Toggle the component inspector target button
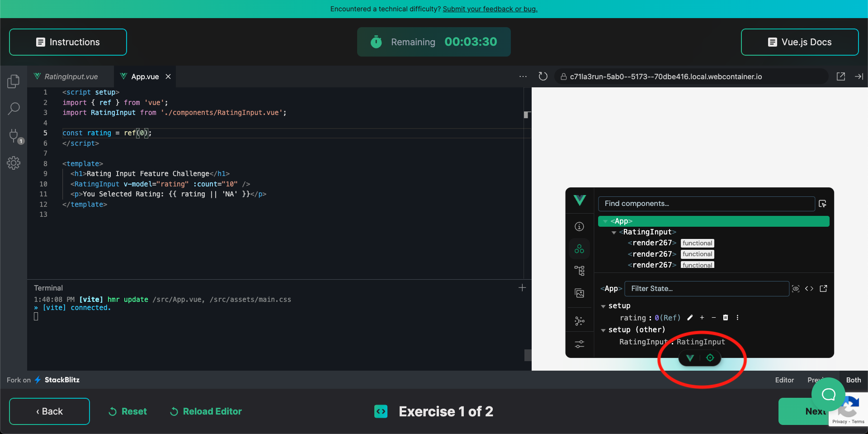868x434 pixels. point(710,358)
